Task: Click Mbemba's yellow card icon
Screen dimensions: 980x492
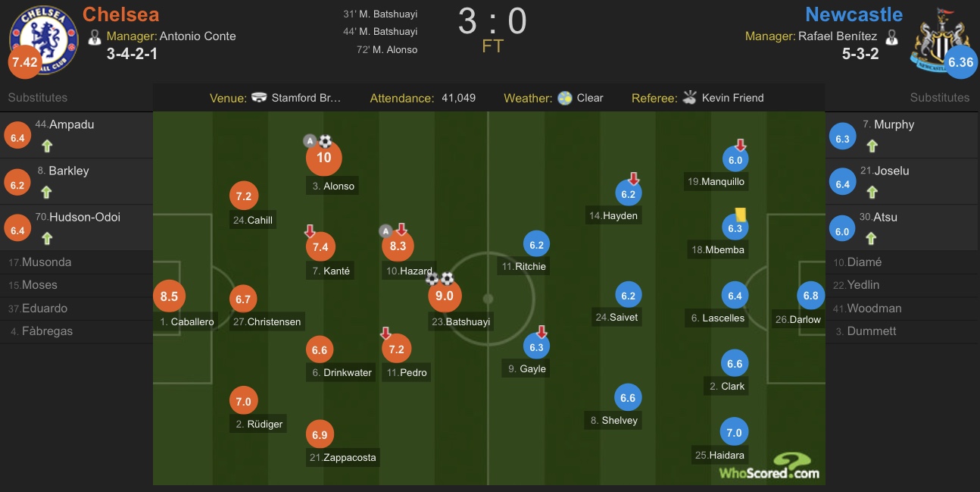Action: point(741,215)
